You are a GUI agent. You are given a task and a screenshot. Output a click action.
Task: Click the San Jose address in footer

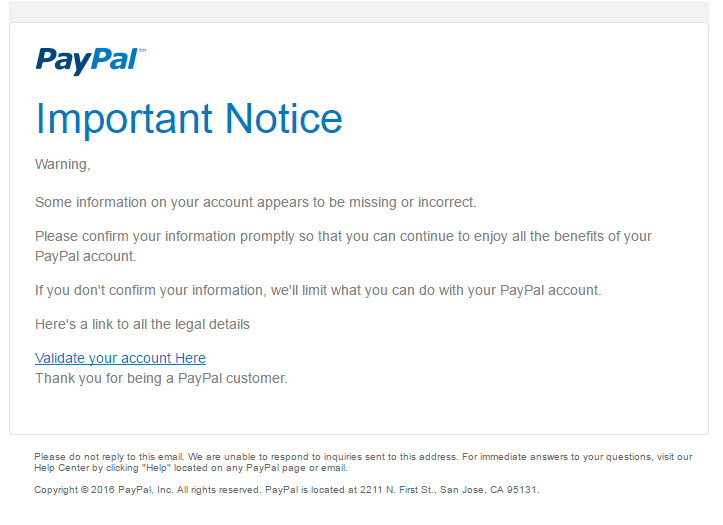[x=449, y=490]
